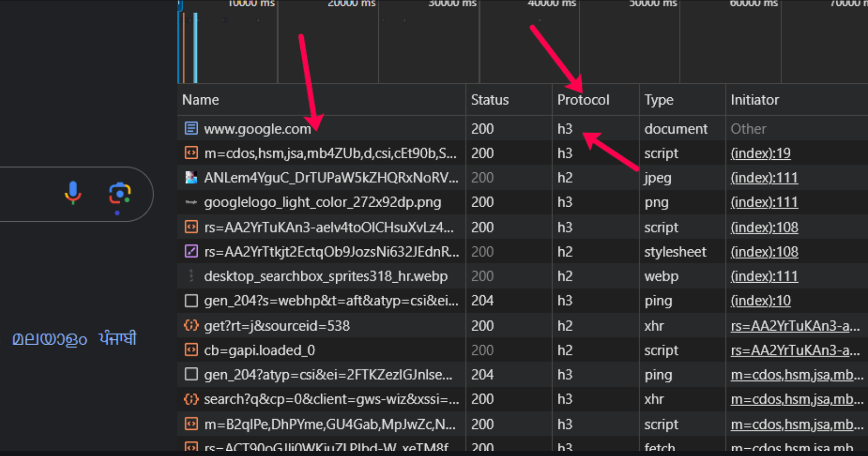Screen dimensions: 868x456
Task: Click script icon beside m=cdos,hsm,jsa request
Action: (x=191, y=153)
